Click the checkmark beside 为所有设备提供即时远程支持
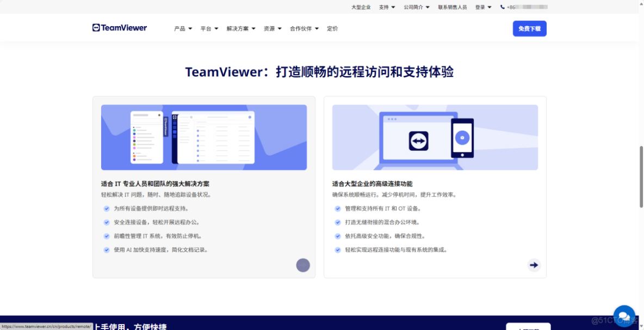The width and height of the screenshot is (644, 330). click(107, 208)
